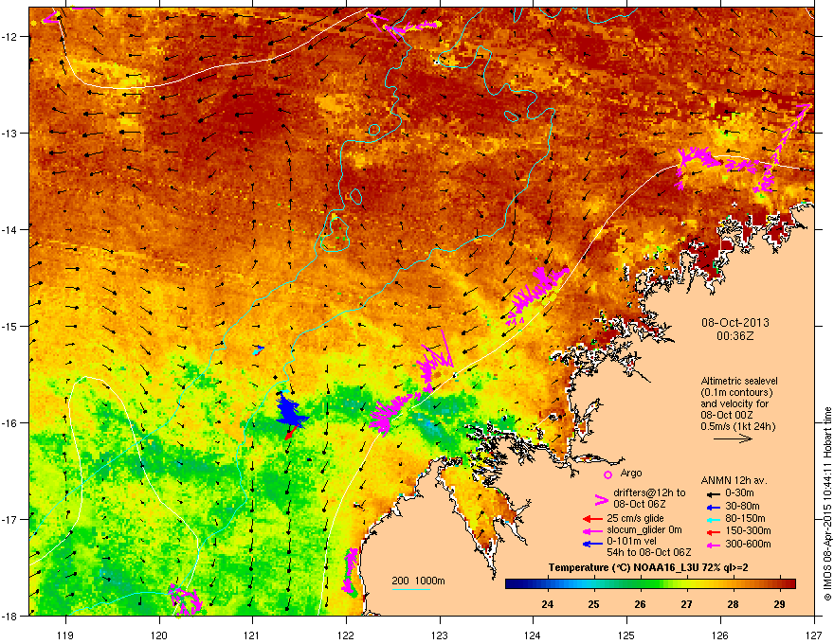Click the time label 00:36Z
This screenshot has height=644, width=834.
pyautogui.click(x=735, y=336)
